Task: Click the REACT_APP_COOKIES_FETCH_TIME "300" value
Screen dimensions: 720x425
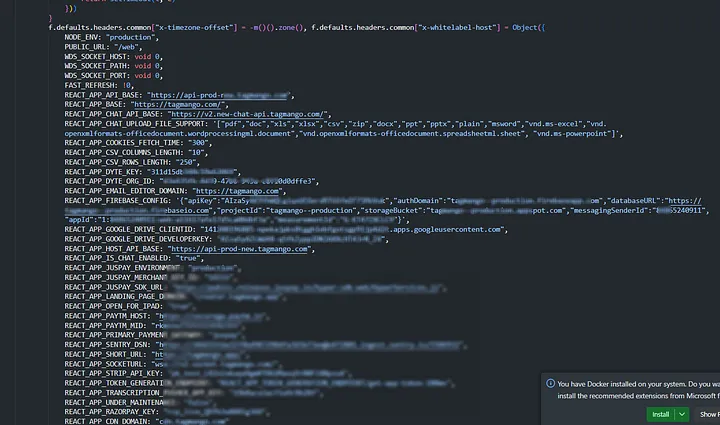Action: pyautogui.click(x=196, y=143)
